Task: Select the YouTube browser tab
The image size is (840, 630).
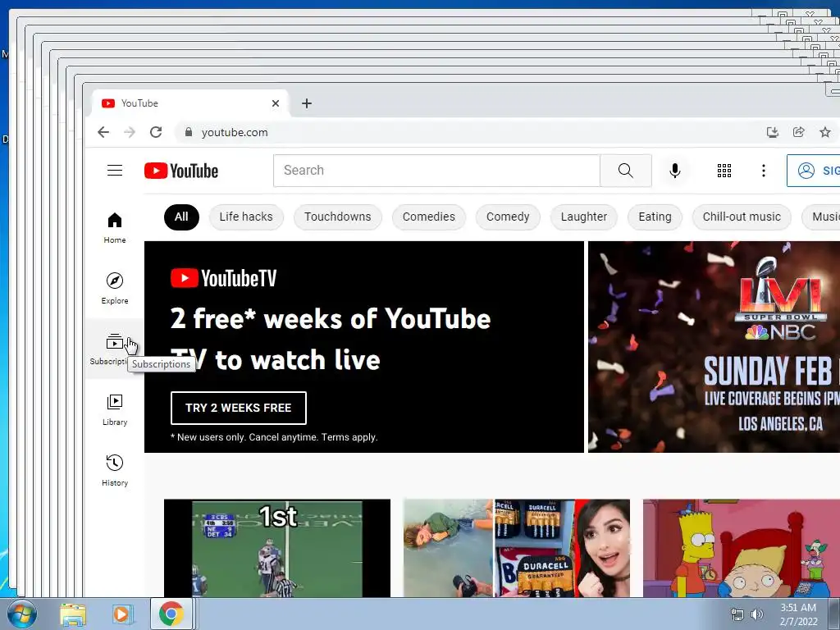Action: 190,103
